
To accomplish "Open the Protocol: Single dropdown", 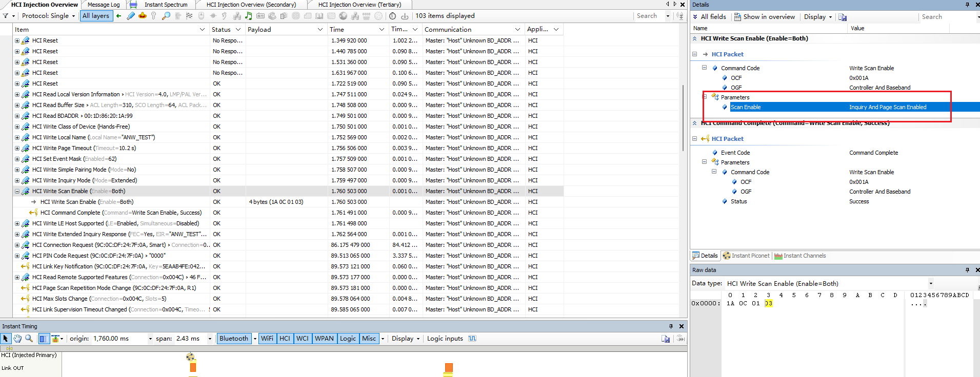I will [49, 16].
